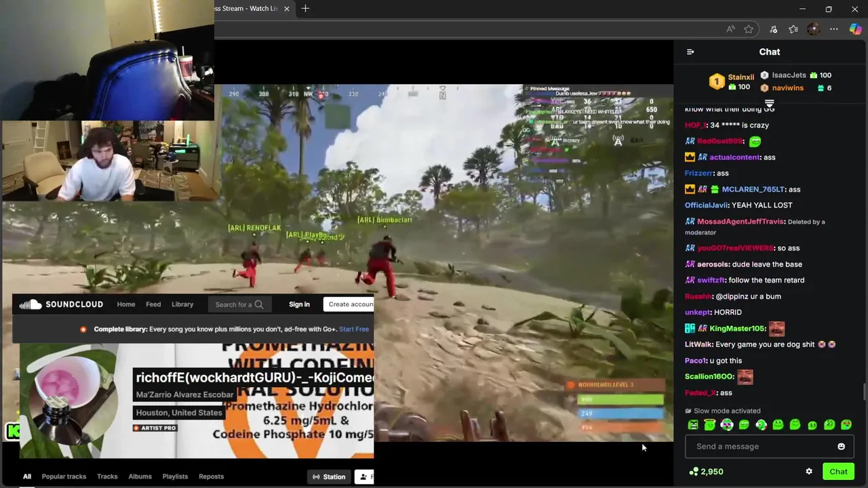Click the ARTIST PRO badge
This screenshot has width=868, height=488.
[x=155, y=428]
